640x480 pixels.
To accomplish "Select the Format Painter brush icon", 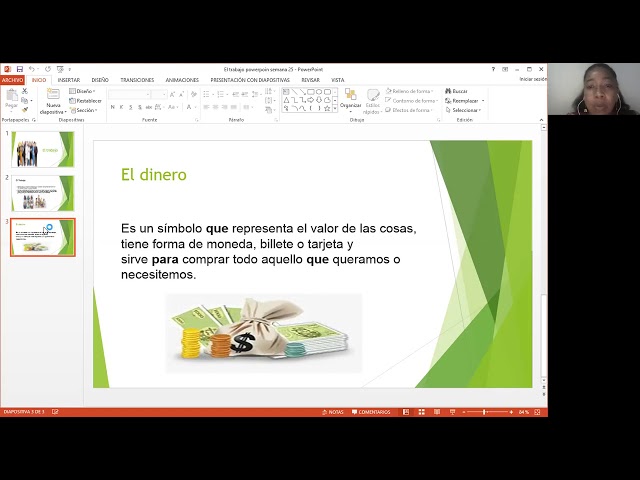I will pyautogui.click(x=24, y=110).
